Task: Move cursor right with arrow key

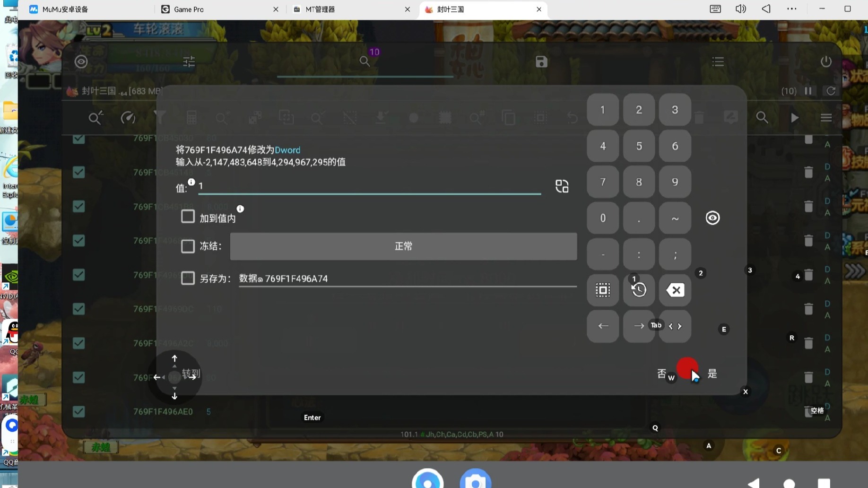Action: (639, 326)
